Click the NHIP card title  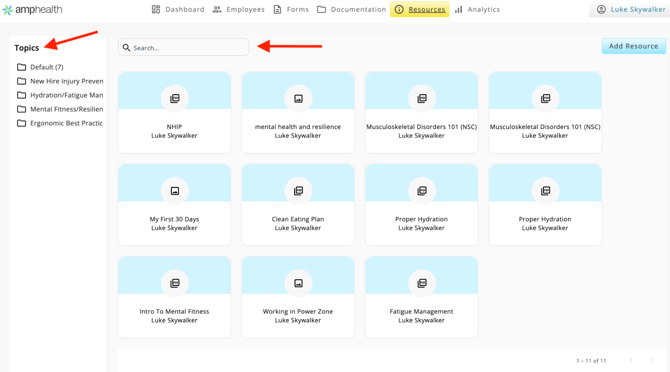(x=174, y=127)
